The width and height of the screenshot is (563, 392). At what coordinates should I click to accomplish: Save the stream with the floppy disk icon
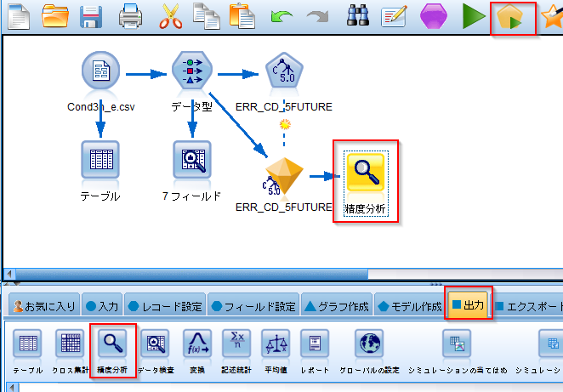pyautogui.click(x=91, y=16)
